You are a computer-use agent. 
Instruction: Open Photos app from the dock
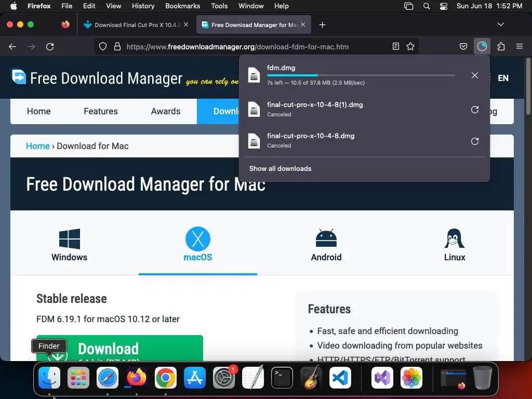tap(411, 377)
